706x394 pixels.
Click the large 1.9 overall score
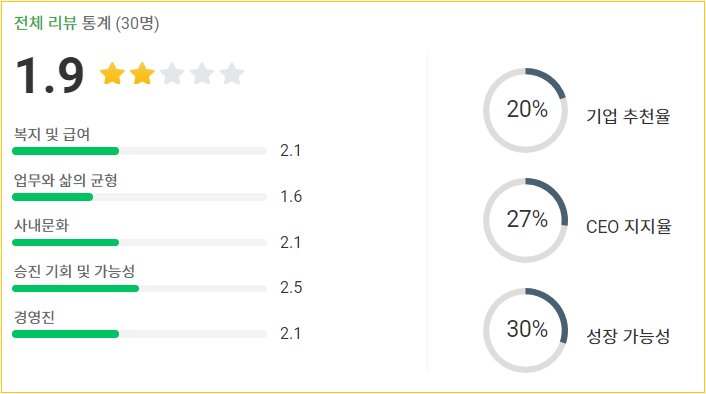pyautogui.click(x=50, y=75)
